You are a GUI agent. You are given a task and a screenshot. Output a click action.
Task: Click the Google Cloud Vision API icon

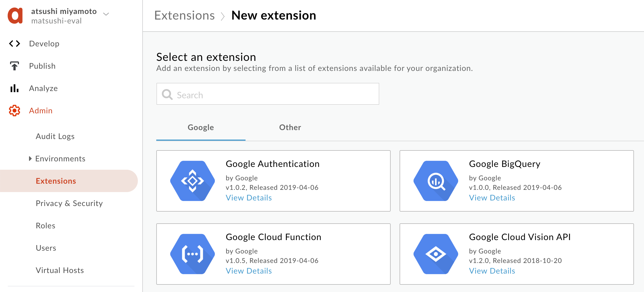[436, 254]
